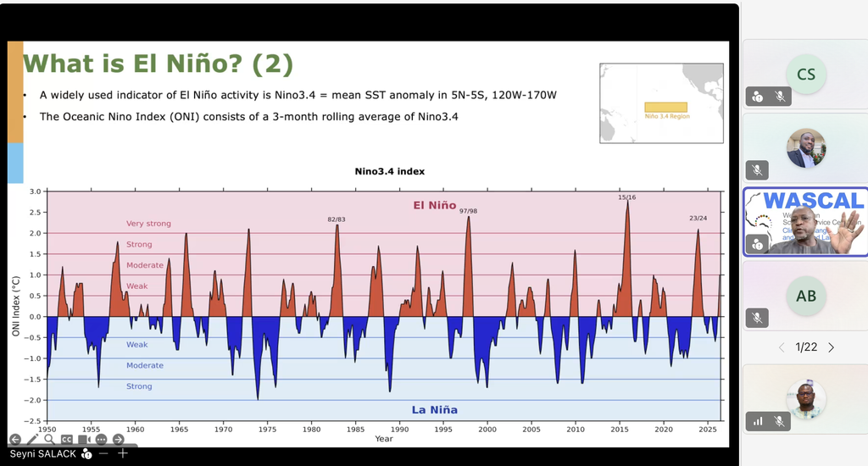Select the CS participant tile
868x466 pixels.
point(805,75)
